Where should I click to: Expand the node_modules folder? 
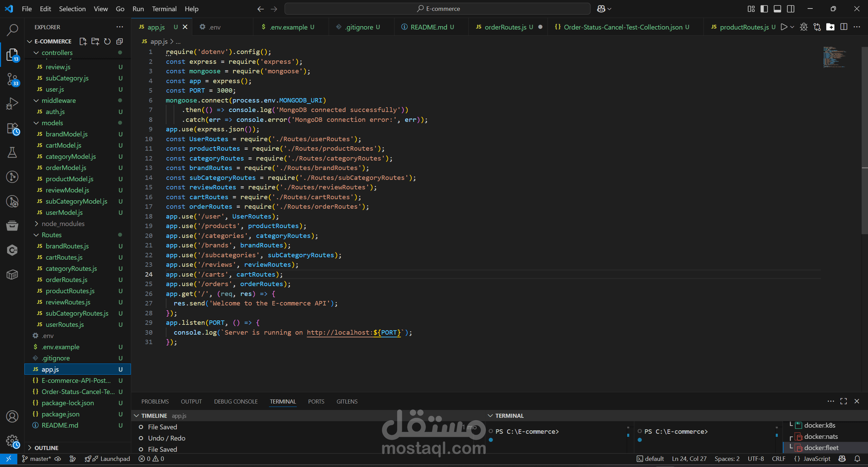(63, 224)
